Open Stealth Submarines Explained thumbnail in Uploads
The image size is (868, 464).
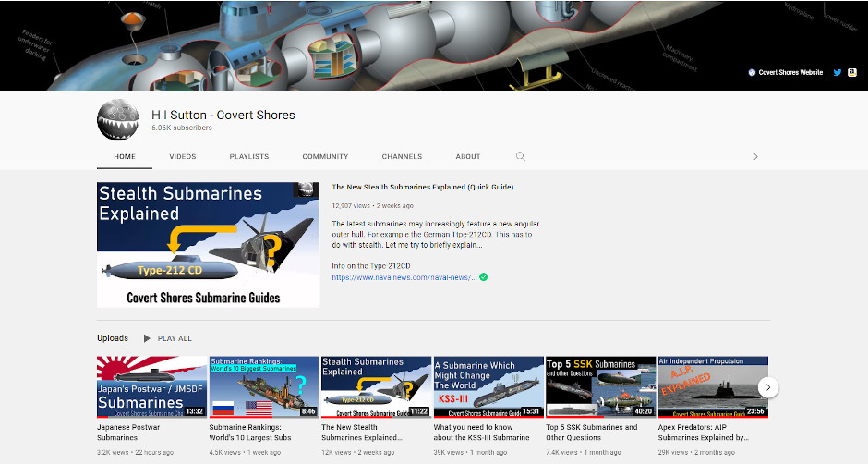[x=376, y=387]
